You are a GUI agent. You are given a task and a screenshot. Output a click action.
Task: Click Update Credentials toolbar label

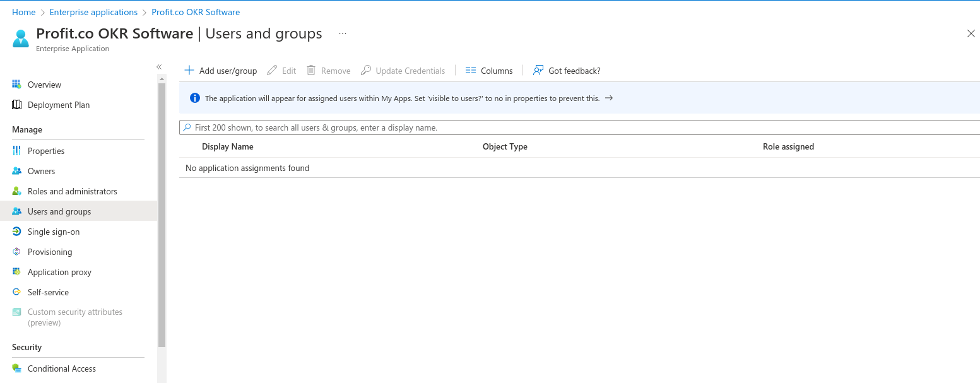(x=410, y=71)
